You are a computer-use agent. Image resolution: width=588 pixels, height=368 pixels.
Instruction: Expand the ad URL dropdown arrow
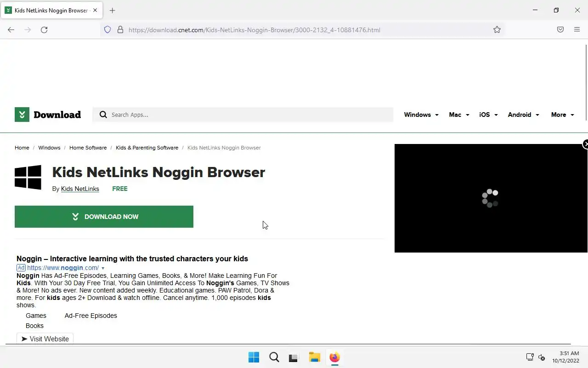[x=103, y=268]
